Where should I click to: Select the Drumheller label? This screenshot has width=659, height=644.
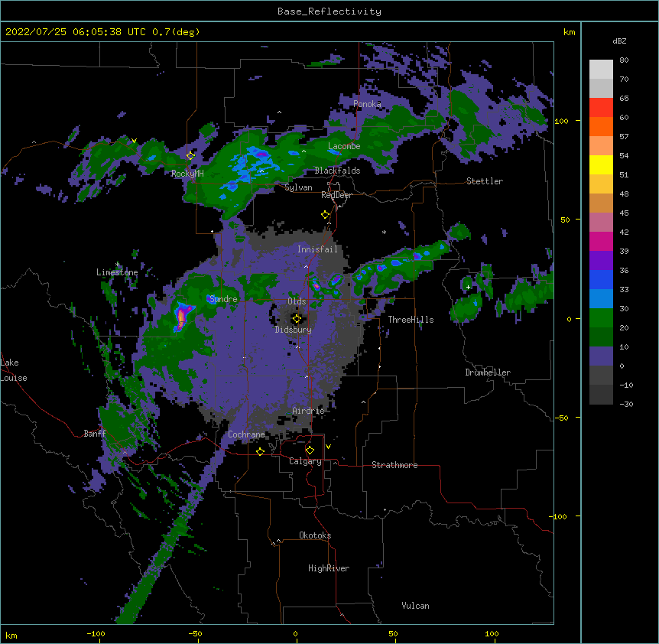point(488,372)
